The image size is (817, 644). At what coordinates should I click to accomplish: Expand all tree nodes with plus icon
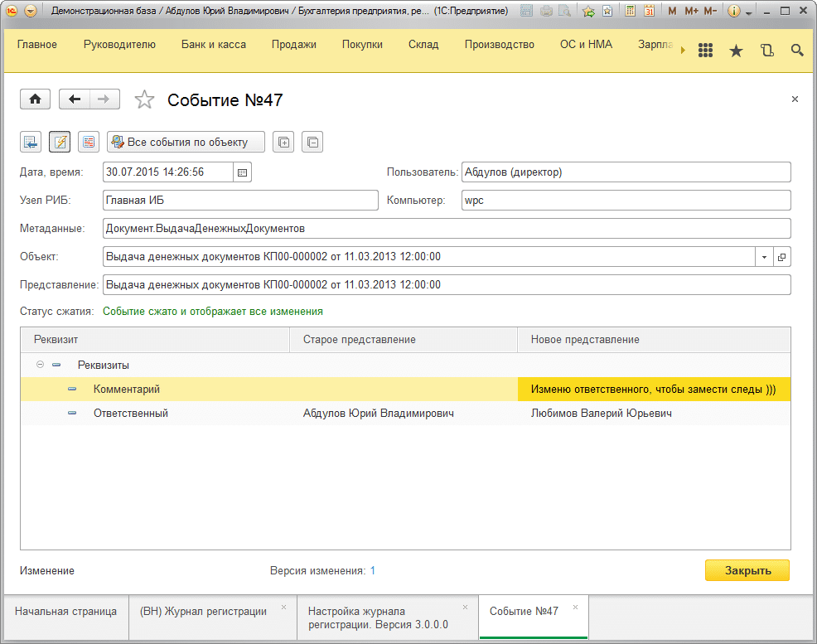(x=283, y=142)
